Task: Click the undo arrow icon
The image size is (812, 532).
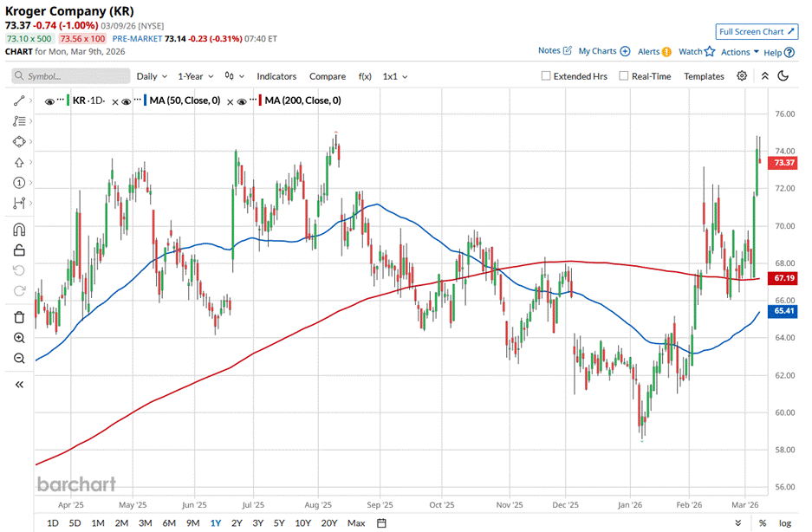Action: pyautogui.click(x=19, y=270)
